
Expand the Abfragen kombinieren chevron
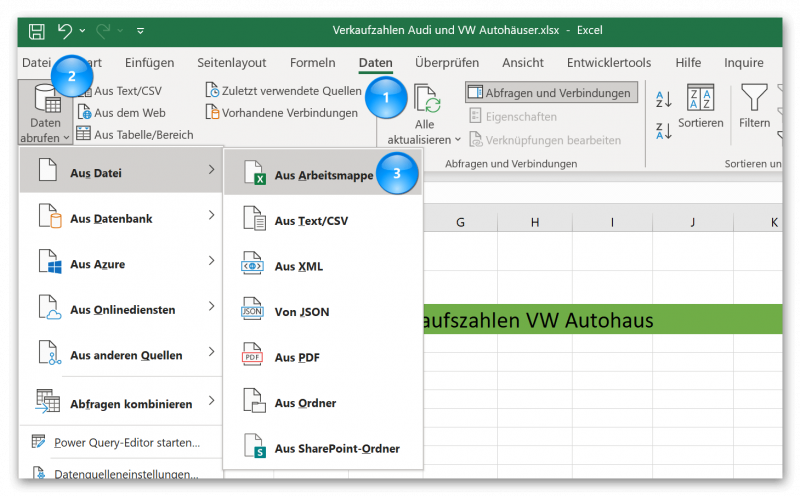[211, 401]
